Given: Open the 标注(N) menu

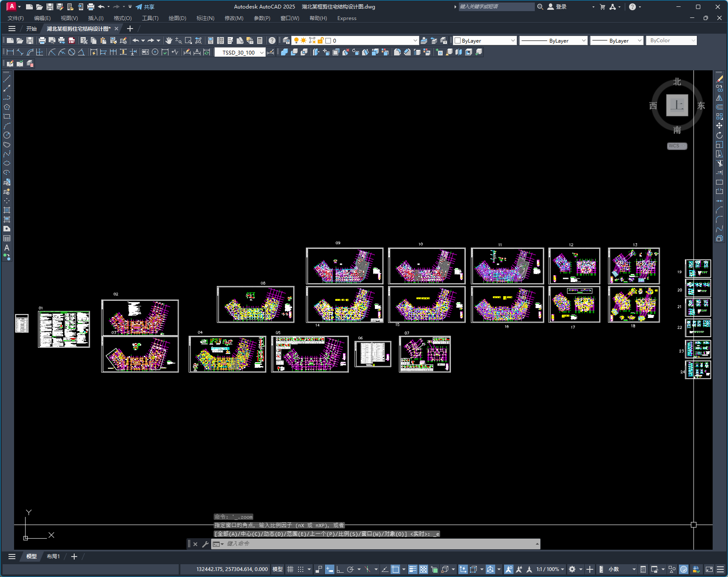Looking at the screenshot, I should click(x=205, y=18).
